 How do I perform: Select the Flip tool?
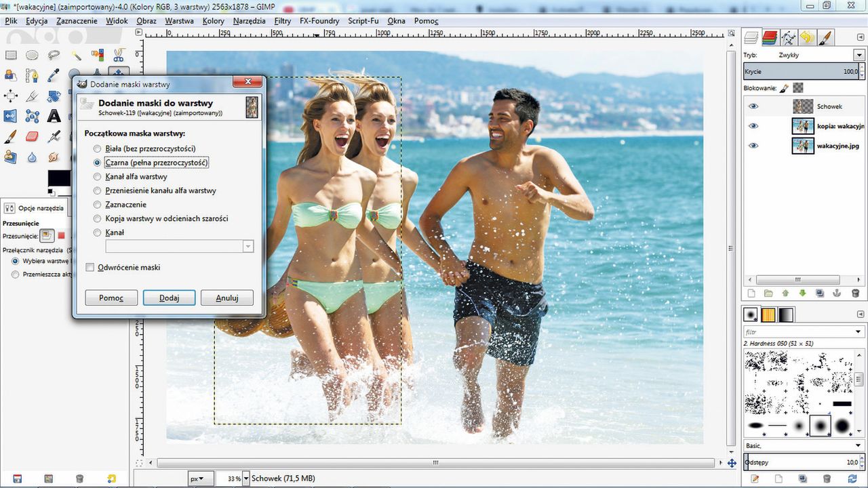(10, 116)
